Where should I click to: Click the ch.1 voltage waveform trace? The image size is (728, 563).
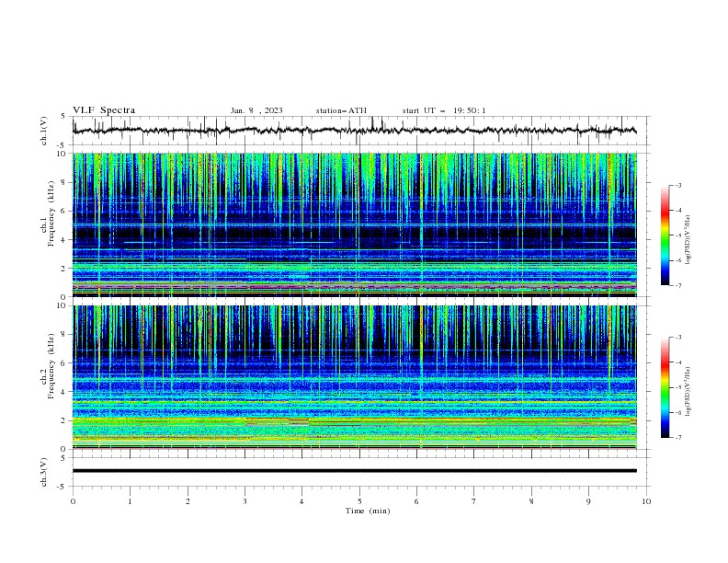pyautogui.click(x=354, y=131)
